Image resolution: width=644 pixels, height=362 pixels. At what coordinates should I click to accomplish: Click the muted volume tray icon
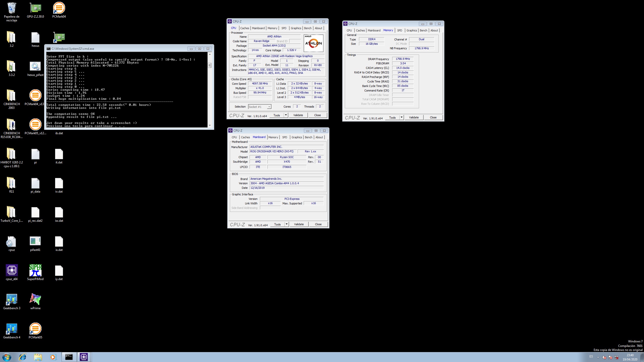(604, 357)
